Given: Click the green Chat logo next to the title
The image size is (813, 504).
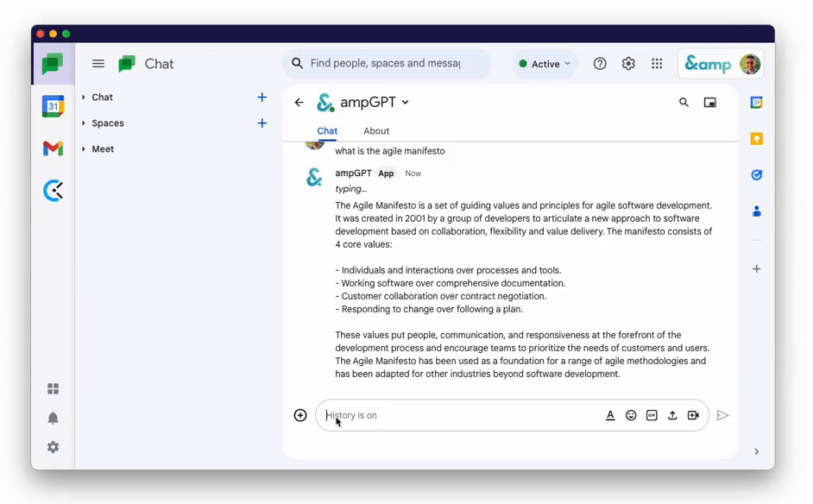Looking at the screenshot, I should coord(127,64).
